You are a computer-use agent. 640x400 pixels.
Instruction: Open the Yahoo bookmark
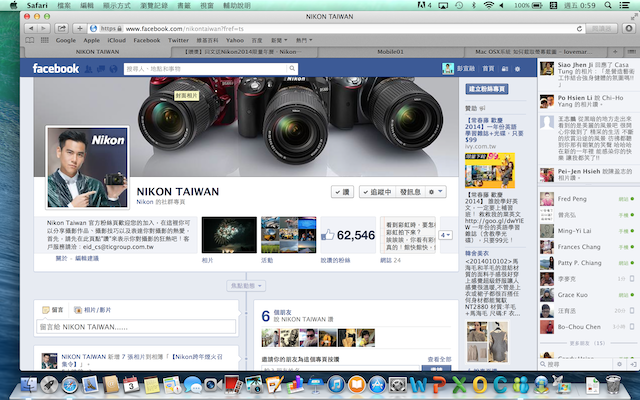pyautogui.click(x=235, y=40)
